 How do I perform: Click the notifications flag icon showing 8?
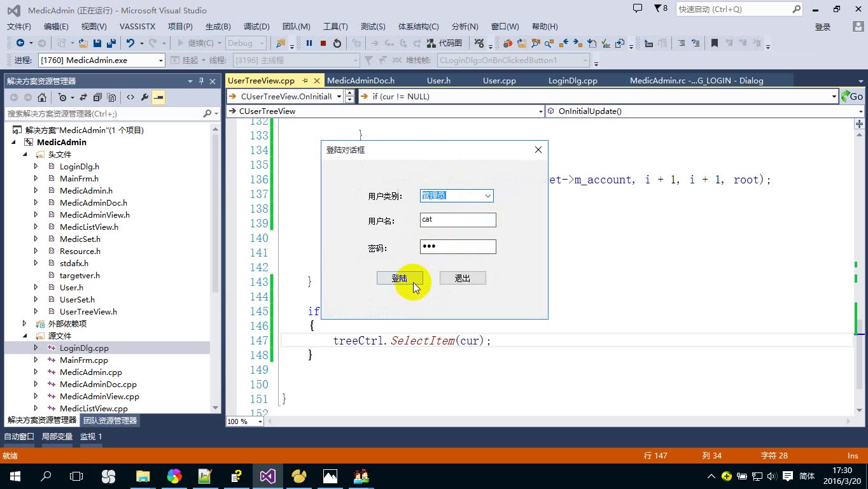(x=661, y=8)
